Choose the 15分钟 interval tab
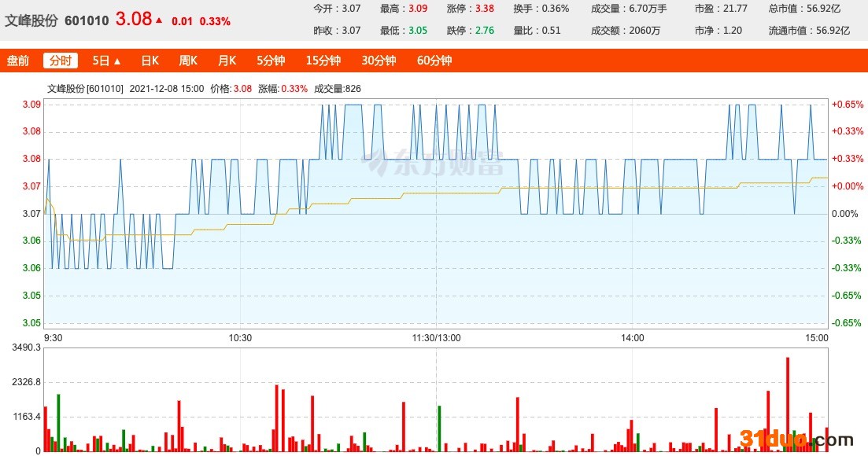The width and height of the screenshot is (868, 456). 323,61
